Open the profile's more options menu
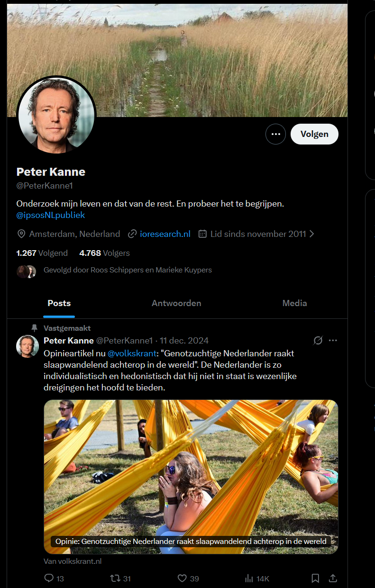This screenshot has height=588, width=375. coord(275,134)
